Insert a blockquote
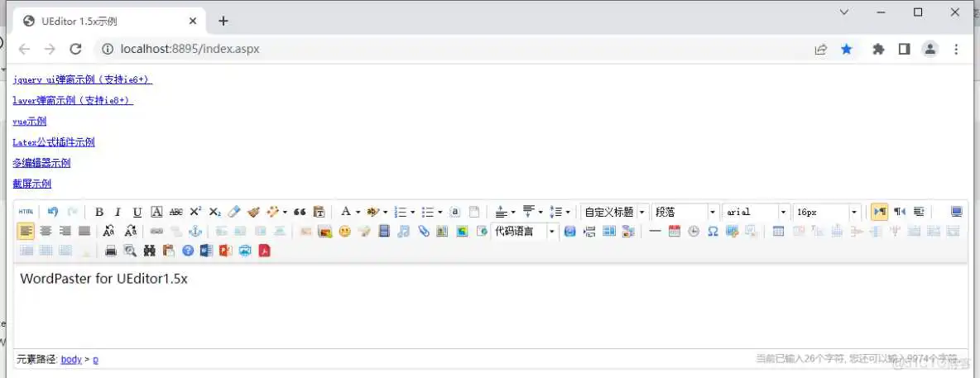980x378 pixels. [x=300, y=212]
